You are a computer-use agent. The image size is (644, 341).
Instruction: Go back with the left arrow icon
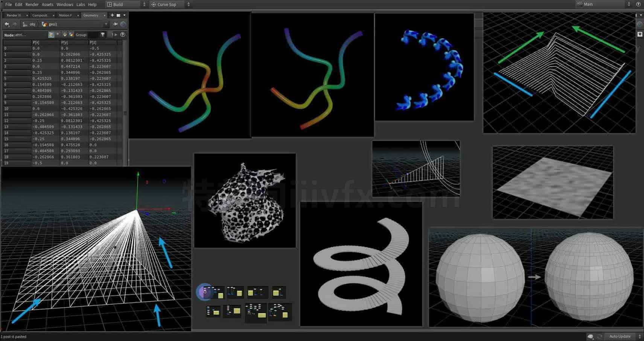coord(7,24)
